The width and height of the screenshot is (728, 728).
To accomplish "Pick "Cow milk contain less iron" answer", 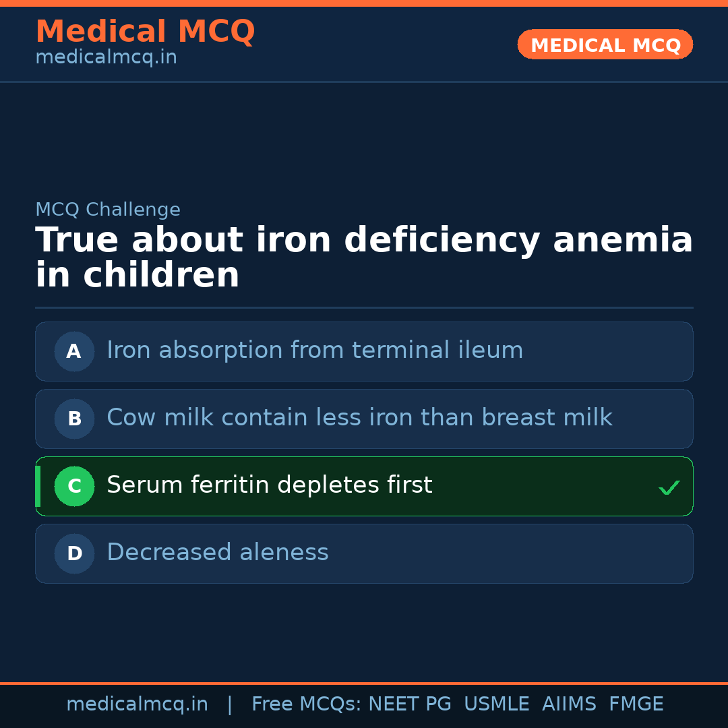I will pyautogui.click(x=359, y=418).
